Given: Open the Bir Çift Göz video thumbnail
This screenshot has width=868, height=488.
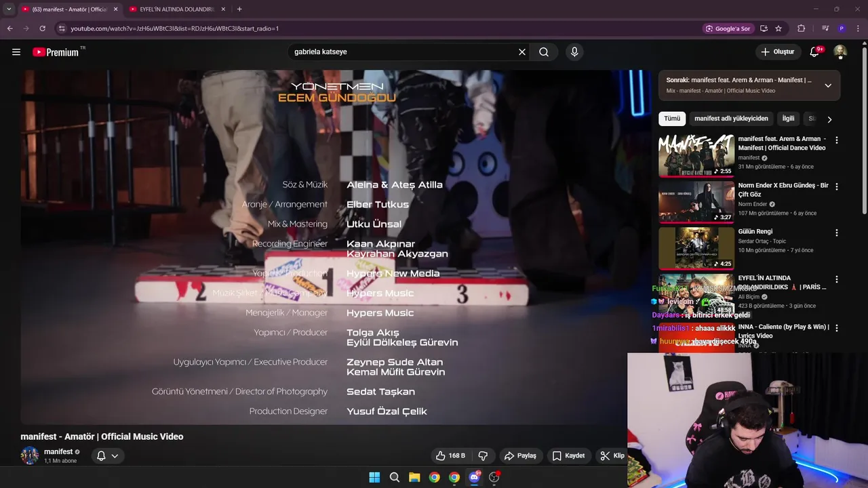Looking at the screenshot, I should [696, 201].
